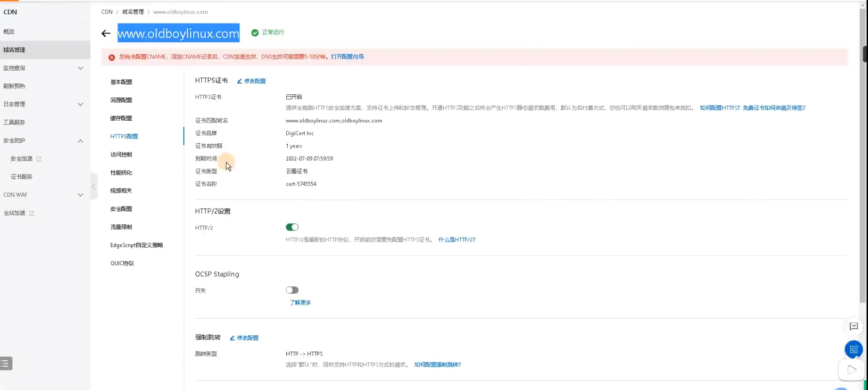Click the edit pencil icon next to HTTPS证书

[x=239, y=81]
